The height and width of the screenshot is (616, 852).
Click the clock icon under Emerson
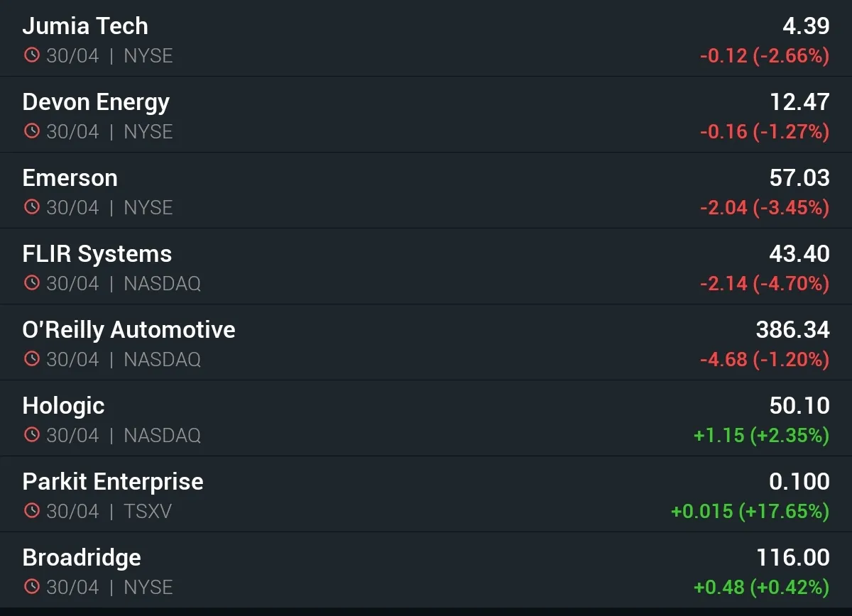point(31,207)
